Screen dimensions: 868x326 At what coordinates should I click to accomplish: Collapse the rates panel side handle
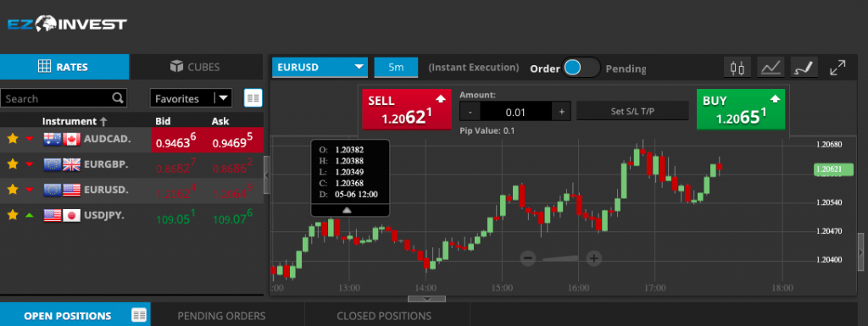click(x=267, y=174)
